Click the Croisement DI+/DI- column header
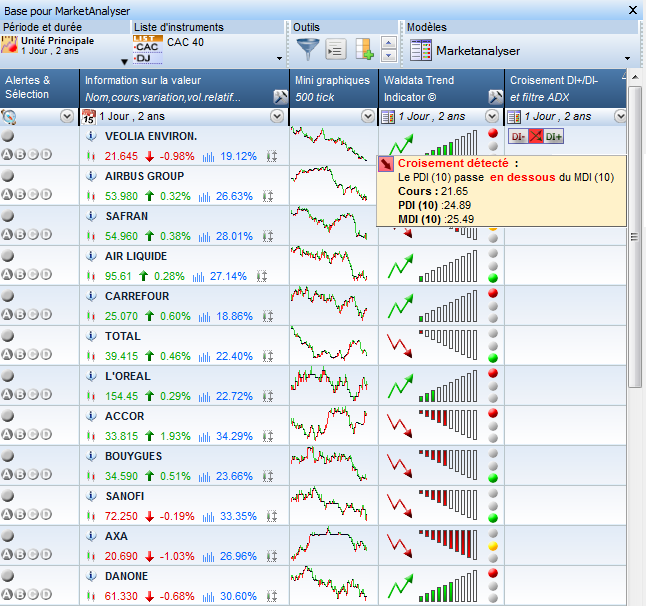Image resolution: width=646 pixels, height=606 pixels. pyautogui.click(x=566, y=88)
